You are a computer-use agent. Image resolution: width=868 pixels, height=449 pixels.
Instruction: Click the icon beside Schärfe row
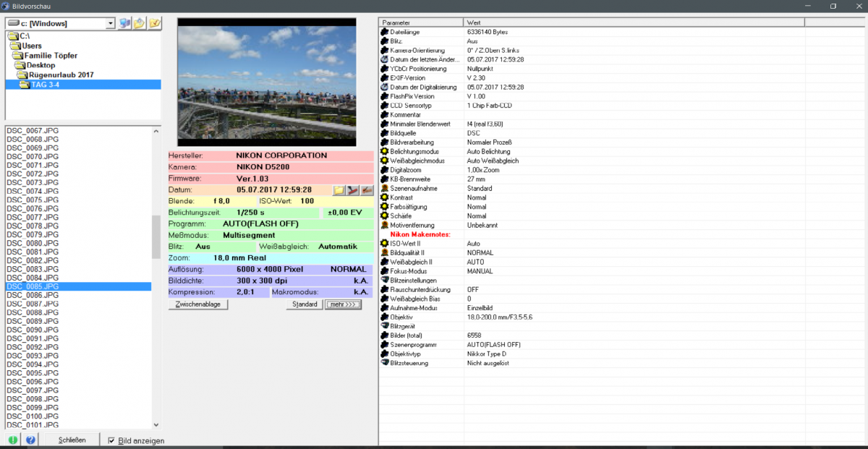[x=385, y=215]
